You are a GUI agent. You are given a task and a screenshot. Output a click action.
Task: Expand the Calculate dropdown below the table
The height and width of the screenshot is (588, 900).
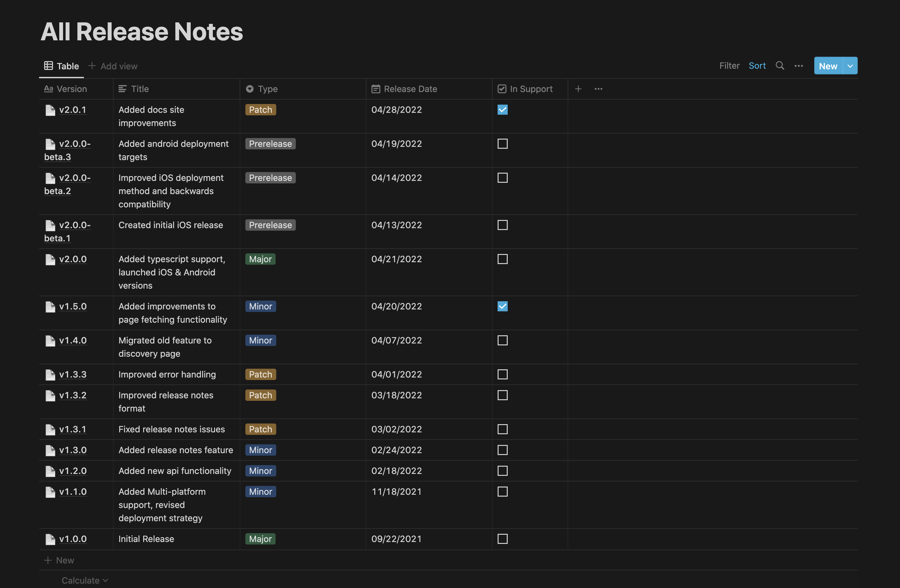point(84,580)
